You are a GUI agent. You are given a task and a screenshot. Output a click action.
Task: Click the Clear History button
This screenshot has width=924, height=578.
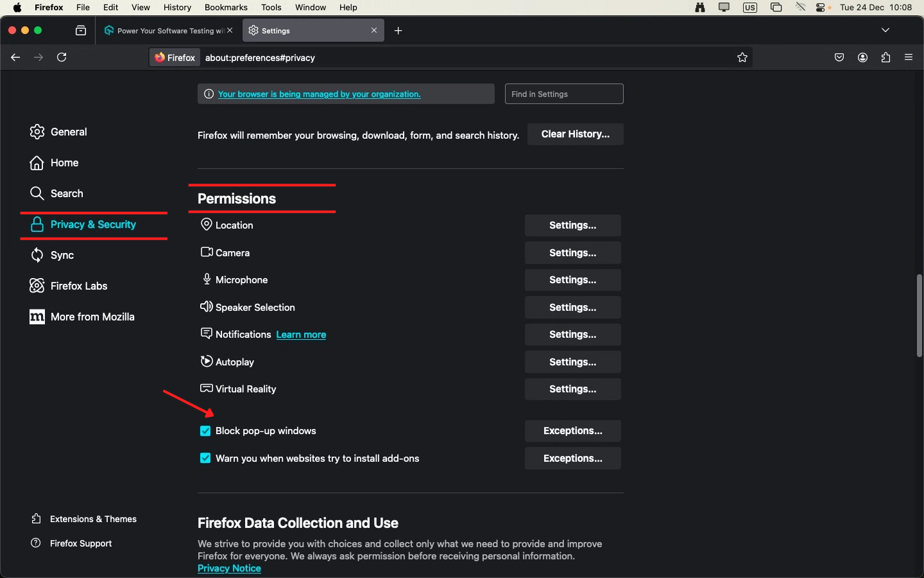pos(575,134)
